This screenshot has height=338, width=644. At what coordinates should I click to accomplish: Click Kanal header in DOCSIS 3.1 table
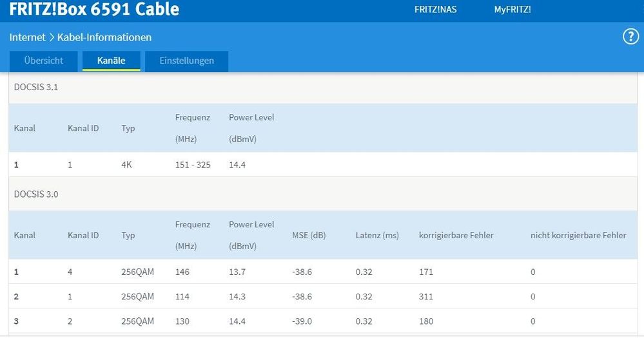pyautogui.click(x=24, y=128)
